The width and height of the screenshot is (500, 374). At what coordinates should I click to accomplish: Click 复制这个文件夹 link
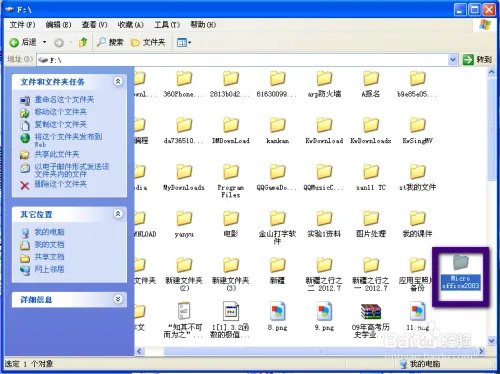tap(61, 125)
